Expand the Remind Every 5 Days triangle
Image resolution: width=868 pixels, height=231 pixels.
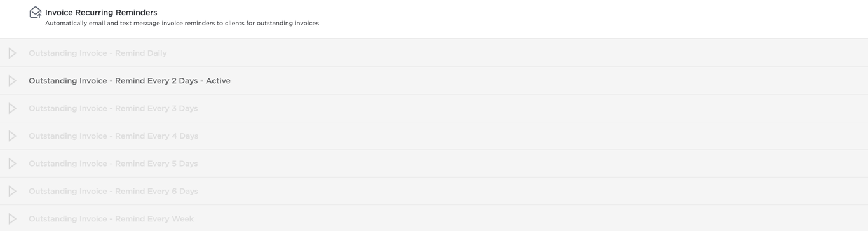pyautogui.click(x=12, y=164)
